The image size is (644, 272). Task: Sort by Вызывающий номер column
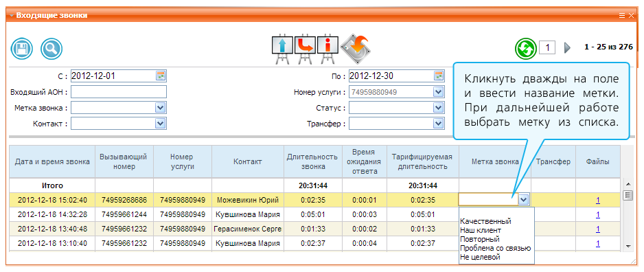[x=124, y=161]
